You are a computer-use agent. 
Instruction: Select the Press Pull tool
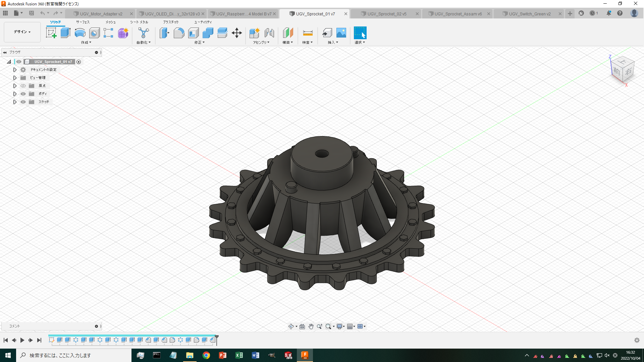(164, 33)
